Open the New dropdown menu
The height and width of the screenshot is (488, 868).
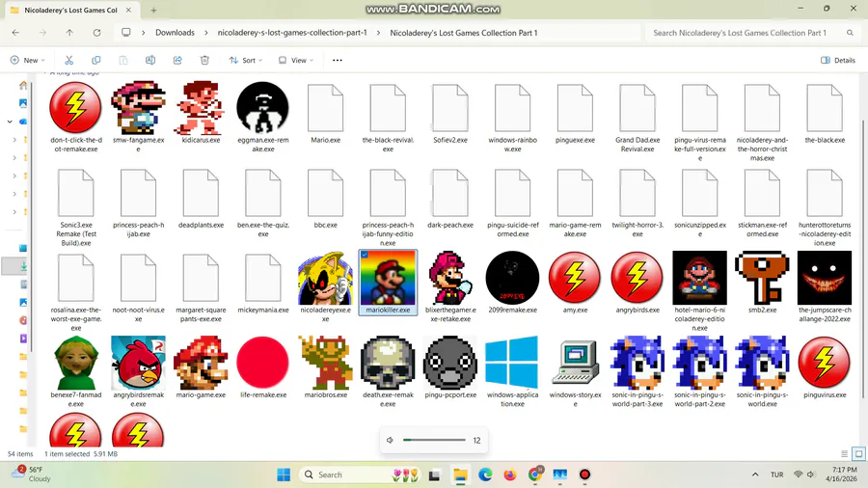pyautogui.click(x=28, y=60)
